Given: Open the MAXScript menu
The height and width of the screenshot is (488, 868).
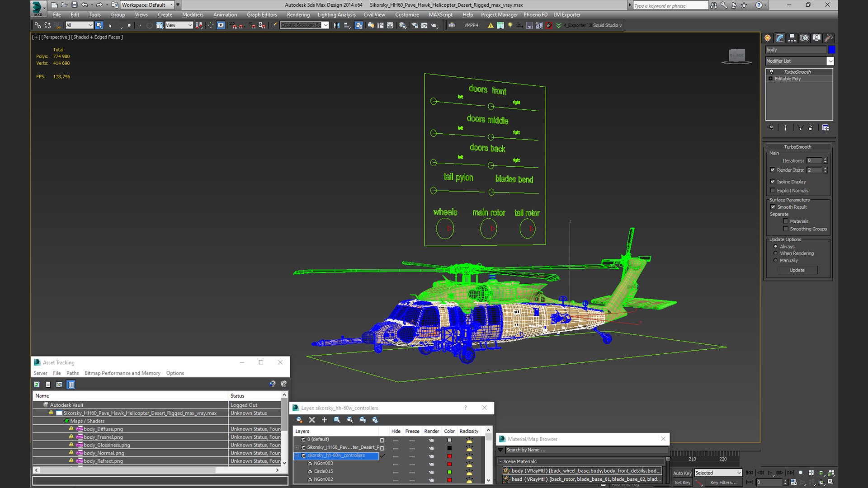Looking at the screenshot, I should pyautogui.click(x=440, y=15).
